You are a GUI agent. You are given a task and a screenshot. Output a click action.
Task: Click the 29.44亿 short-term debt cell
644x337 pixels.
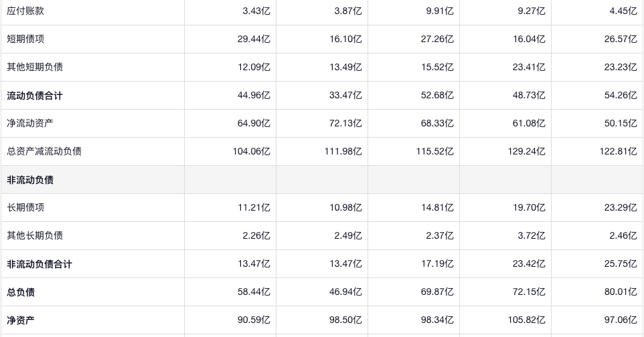(254, 39)
